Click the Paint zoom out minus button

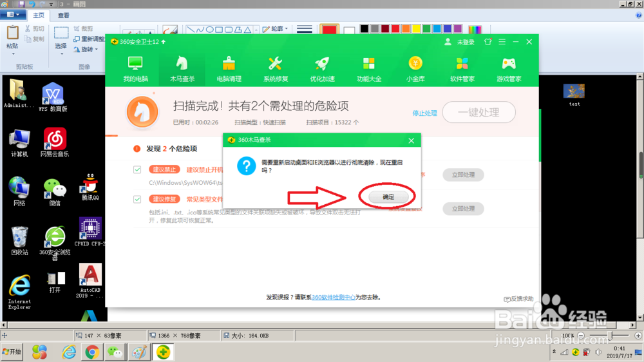pyautogui.click(x=581, y=336)
